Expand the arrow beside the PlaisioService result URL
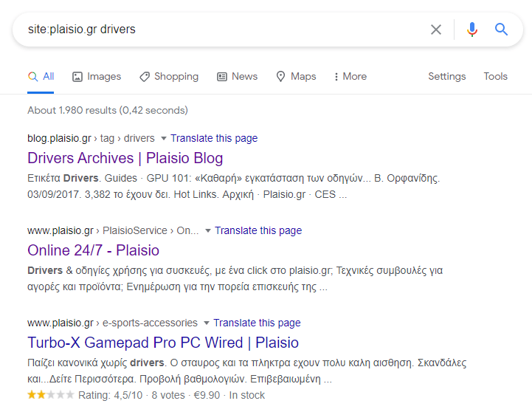Image resolution: width=532 pixels, height=412 pixels. [208, 231]
